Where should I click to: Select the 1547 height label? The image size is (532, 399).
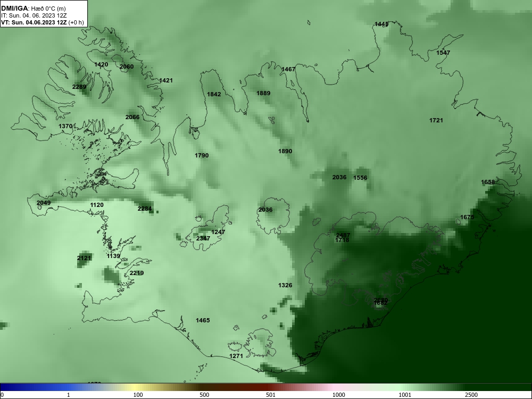click(443, 53)
